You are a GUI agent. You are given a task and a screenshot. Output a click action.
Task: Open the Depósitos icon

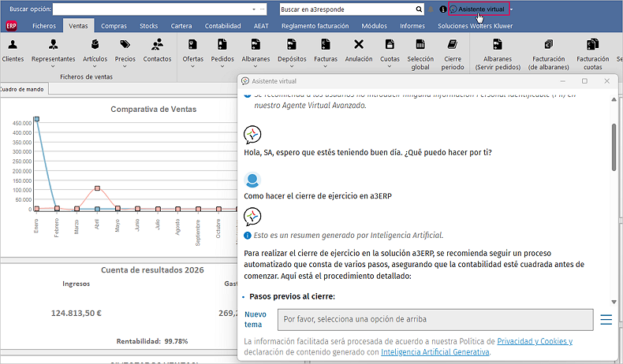tap(292, 44)
